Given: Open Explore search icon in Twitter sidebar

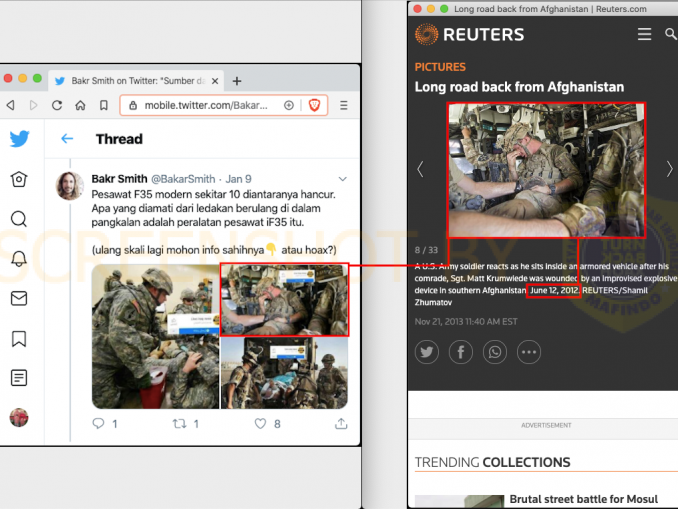Looking at the screenshot, I should pyautogui.click(x=19, y=219).
